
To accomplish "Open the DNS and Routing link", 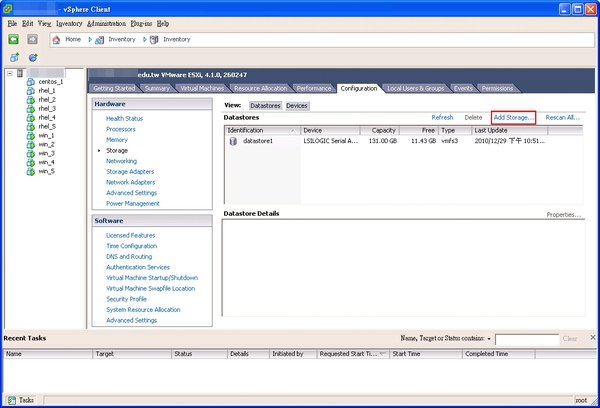I will (129, 257).
